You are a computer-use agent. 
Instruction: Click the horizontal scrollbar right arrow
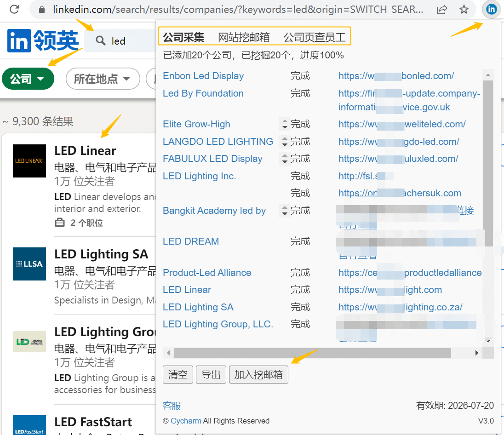(x=477, y=353)
